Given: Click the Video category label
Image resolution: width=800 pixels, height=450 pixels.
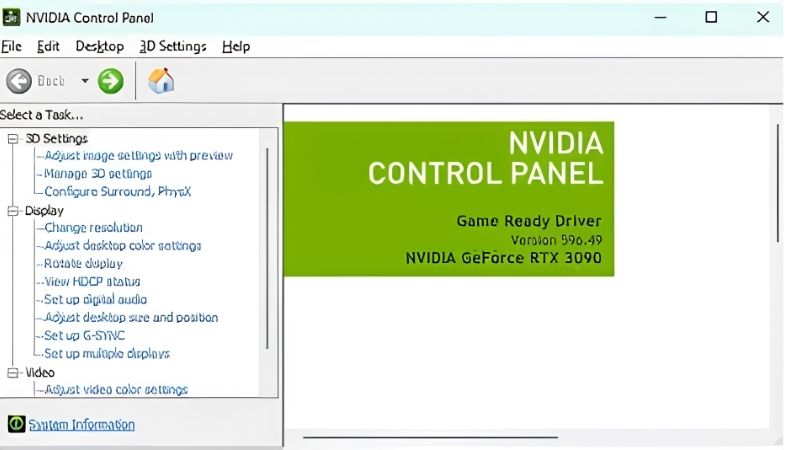Looking at the screenshot, I should (40, 372).
